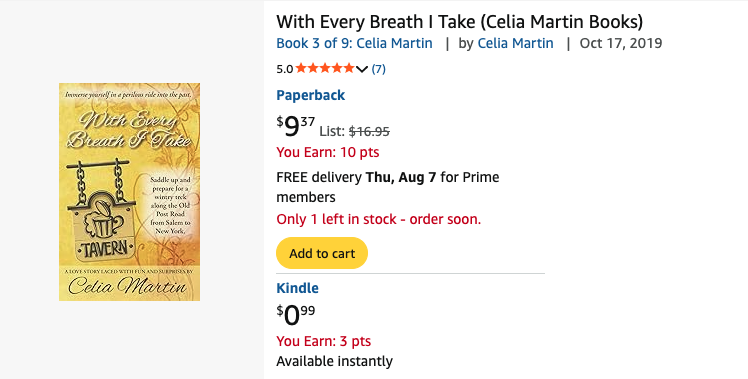Open the 7 reviews count link
748x379 pixels.
tap(378, 69)
